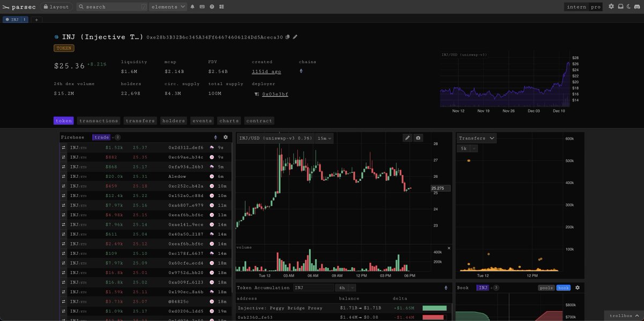Image resolution: width=644 pixels, height=321 pixels.
Task: Open INJ/USD uniswap-v3 pair selector
Action: [275, 138]
